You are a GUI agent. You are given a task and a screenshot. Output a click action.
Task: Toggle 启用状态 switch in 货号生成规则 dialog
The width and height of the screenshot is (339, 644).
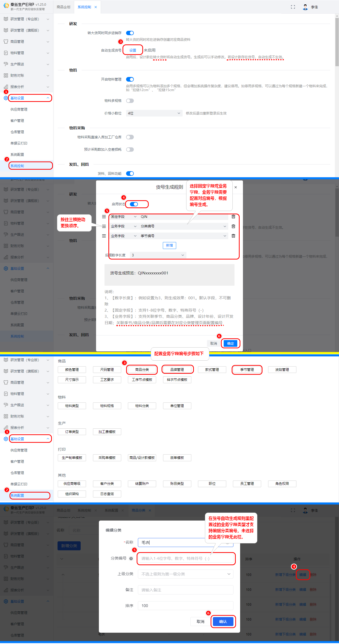pyautogui.click(x=134, y=204)
